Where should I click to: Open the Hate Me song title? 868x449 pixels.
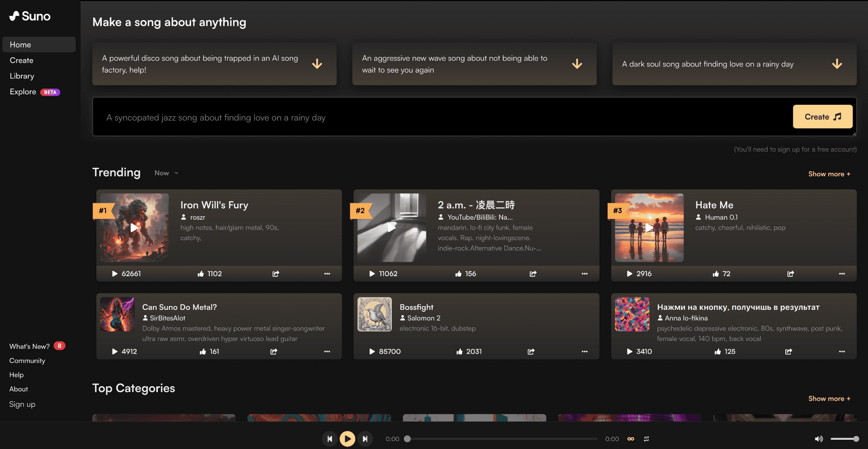[714, 205]
